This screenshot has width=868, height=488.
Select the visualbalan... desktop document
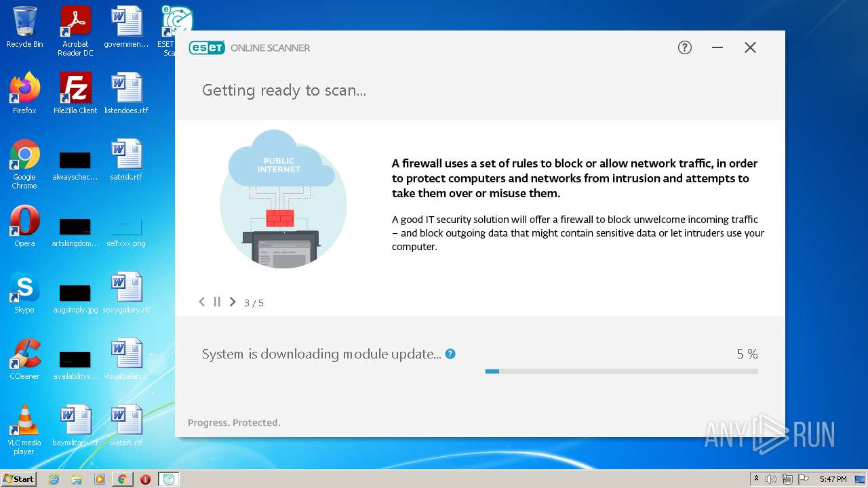pos(126,359)
